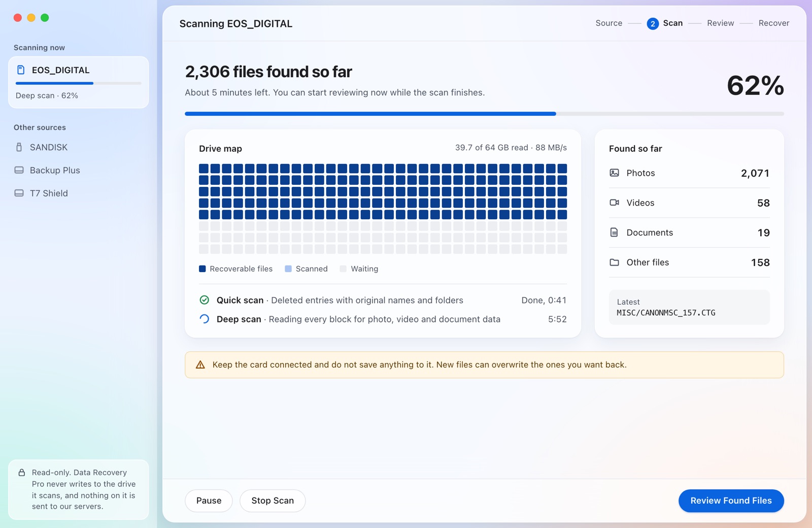Viewport: 812px width, 528px height.
Task: Pause the scan
Action: point(209,501)
